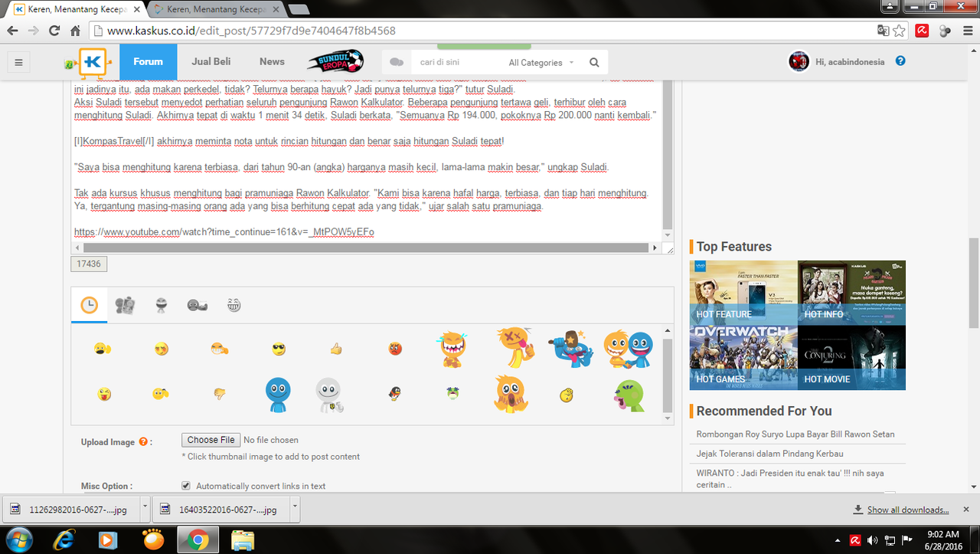Click the Kaskus logo
The width and height of the screenshot is (980, 554).
93,62
